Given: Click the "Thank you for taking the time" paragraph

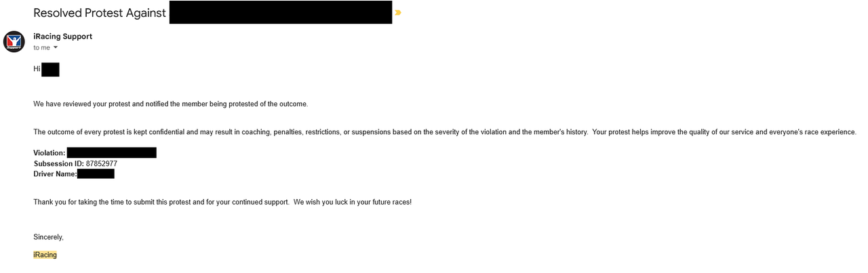Looking at the screenshot, I should click(x=222, y=202).
